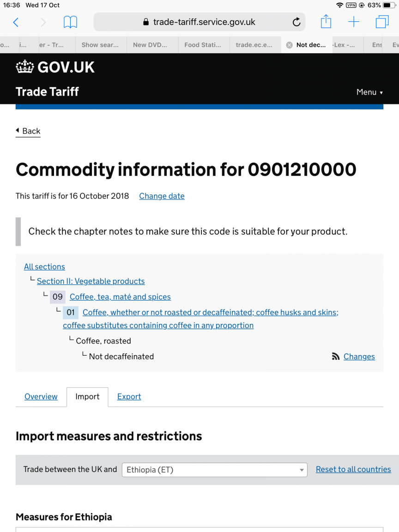
Task: Click Reset to all countries link
Action: [x=353, y=469]
